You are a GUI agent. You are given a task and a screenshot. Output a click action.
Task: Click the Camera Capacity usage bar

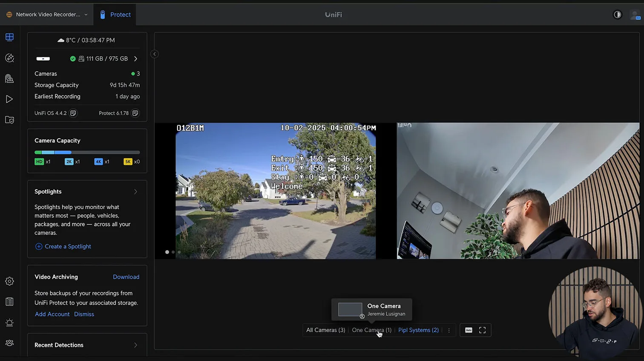point(87,152)
